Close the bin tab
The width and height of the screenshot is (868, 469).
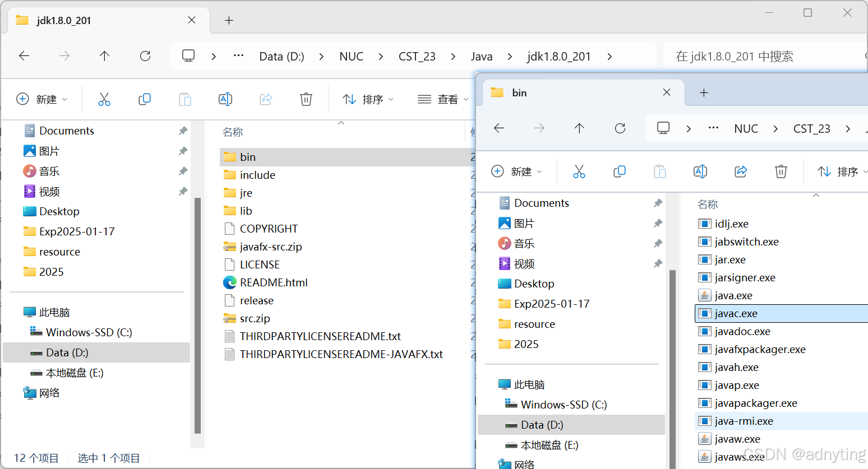[667, 92]
